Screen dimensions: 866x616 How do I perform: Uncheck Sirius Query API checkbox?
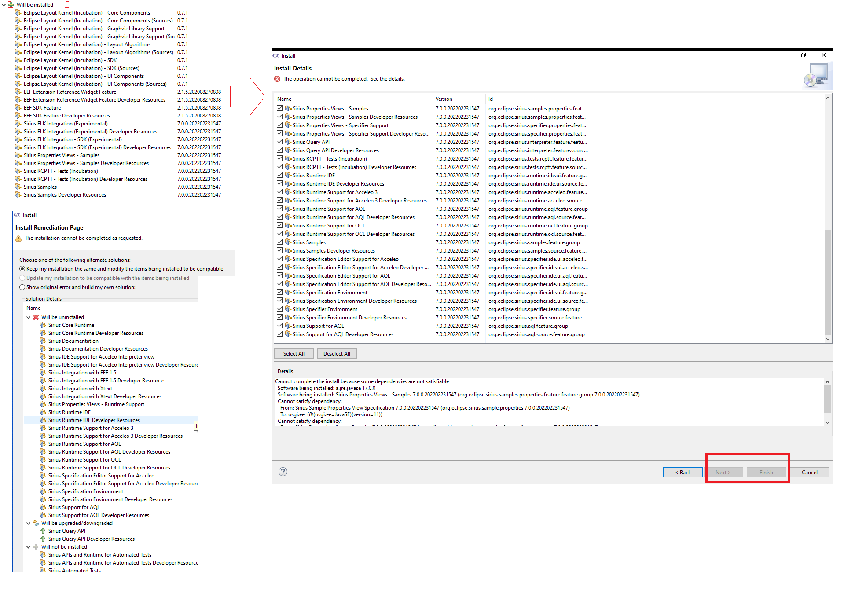(x=279, y=142)
